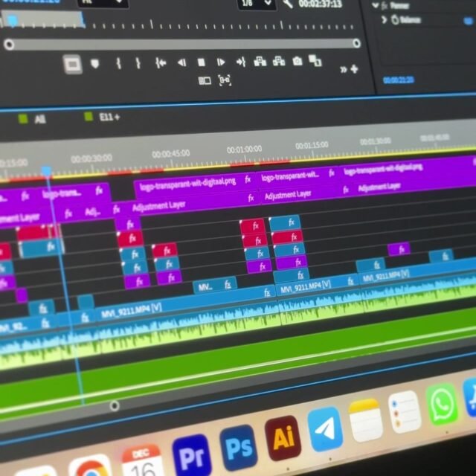Open WhatsApp from the dock
This screenshot has width=476, height=476.
442,405
